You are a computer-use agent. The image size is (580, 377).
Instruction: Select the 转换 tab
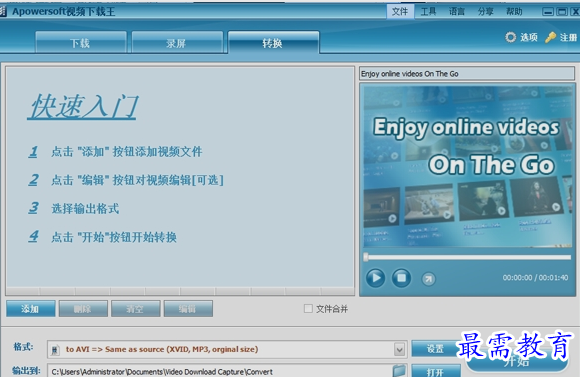(273, 43)
